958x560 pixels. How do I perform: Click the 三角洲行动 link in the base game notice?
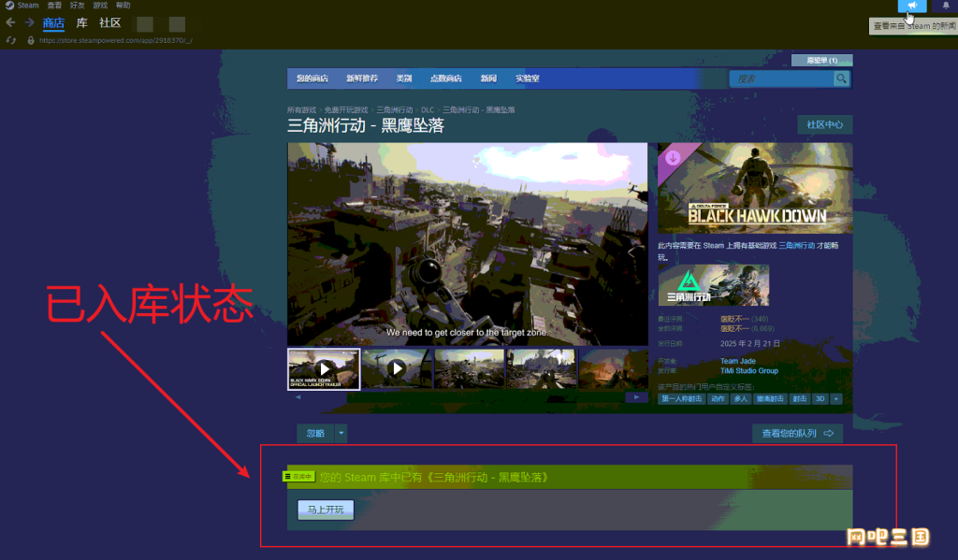tap(797, 246)
